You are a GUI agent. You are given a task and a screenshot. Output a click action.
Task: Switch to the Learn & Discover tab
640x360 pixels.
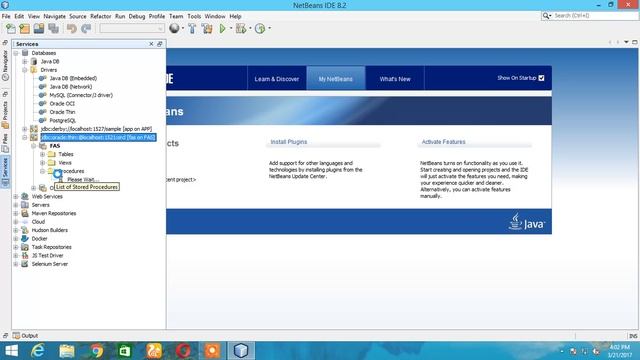click(277, 79)
